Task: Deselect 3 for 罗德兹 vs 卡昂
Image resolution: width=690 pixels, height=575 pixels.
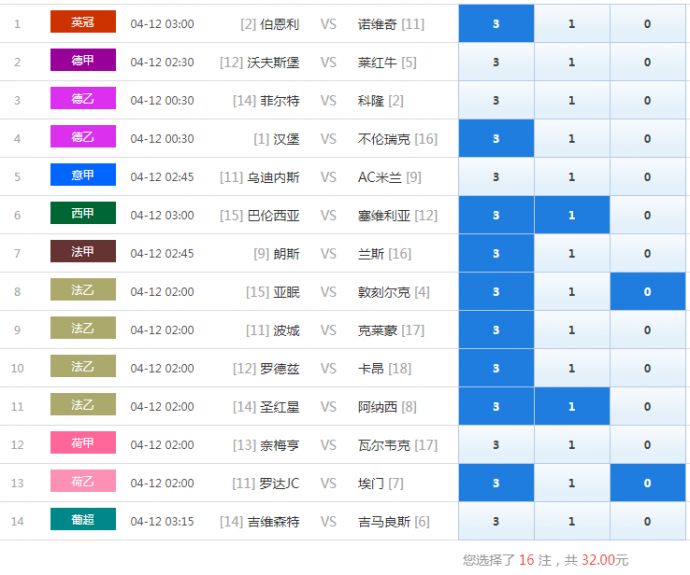Action: coord(496,368)
